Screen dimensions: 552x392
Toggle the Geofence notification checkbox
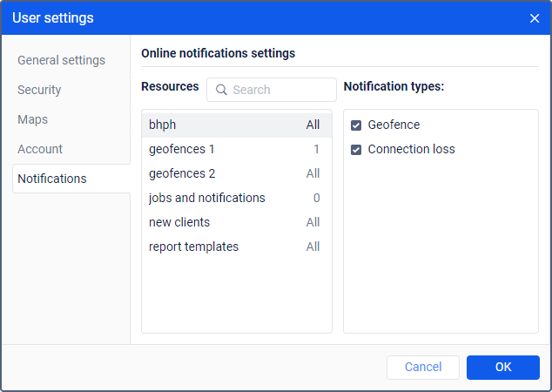coord(356,125)
